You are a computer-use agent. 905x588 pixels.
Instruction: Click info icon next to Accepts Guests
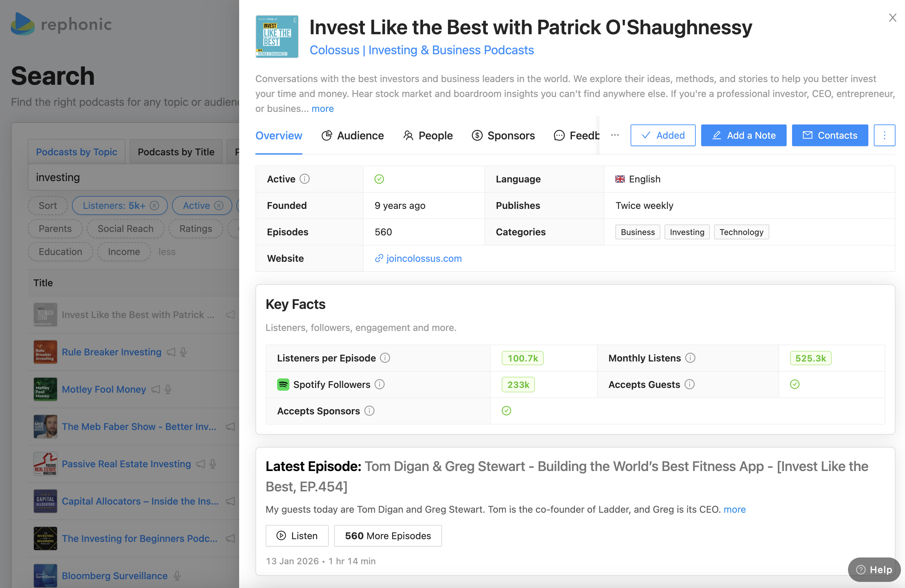tap(689, 384)
